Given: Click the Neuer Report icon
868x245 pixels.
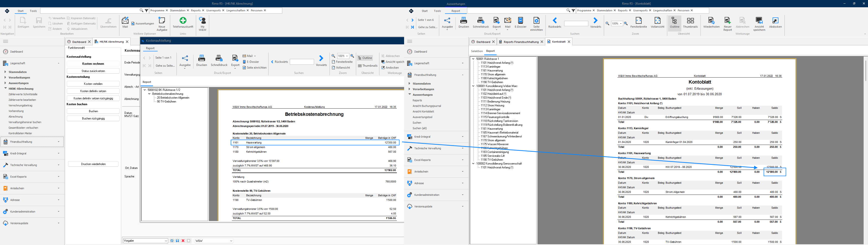Looking at the screenshot, I should coord(728,20).
